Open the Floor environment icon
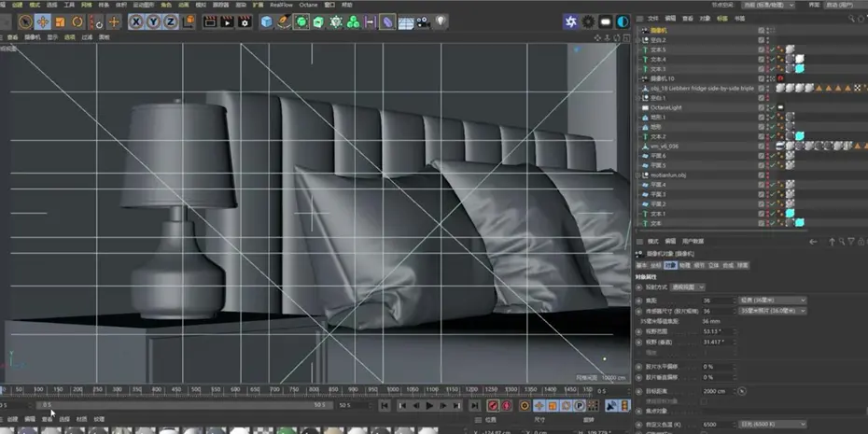 coord(406,23)
